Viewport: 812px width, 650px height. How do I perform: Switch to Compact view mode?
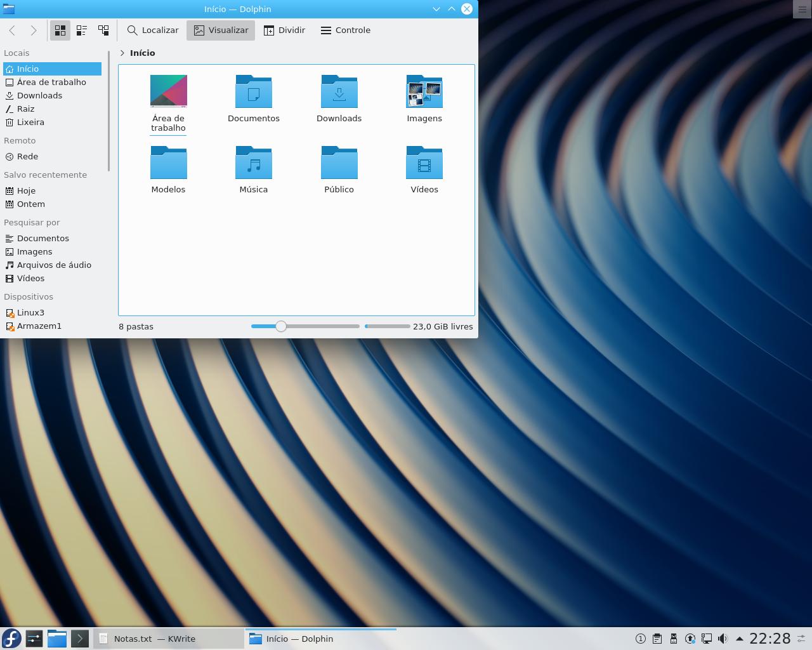pyautogui.click(x=82, y=30)
